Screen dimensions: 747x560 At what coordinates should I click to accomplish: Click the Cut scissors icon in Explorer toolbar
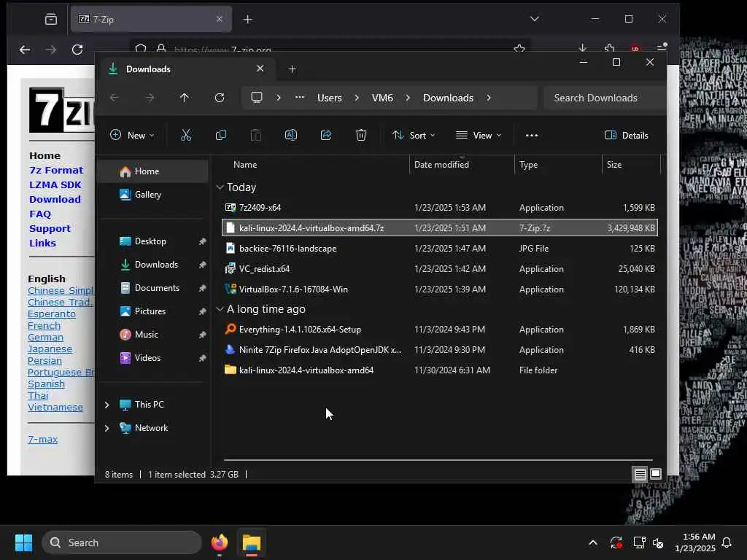pos(186,135)
